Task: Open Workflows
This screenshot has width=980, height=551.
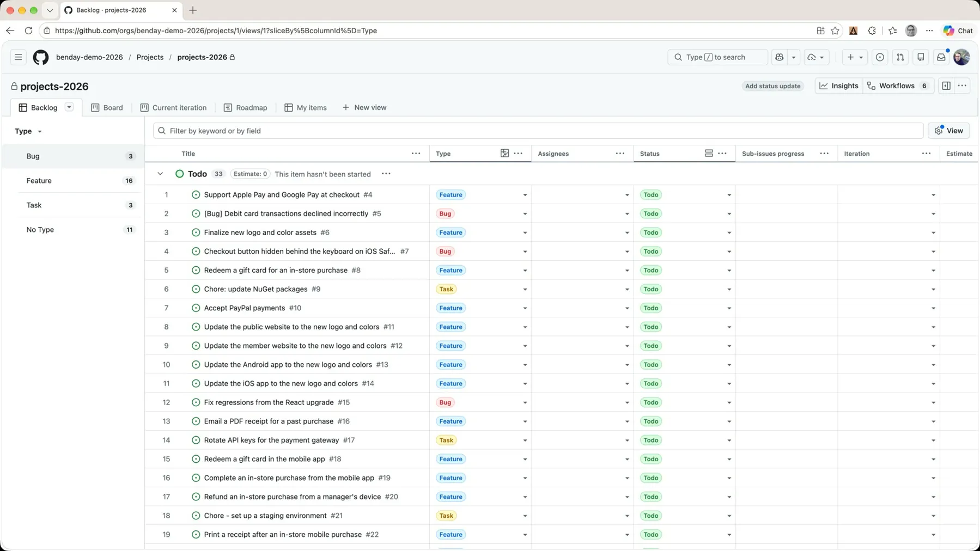Action: click(x=898, y=85)
